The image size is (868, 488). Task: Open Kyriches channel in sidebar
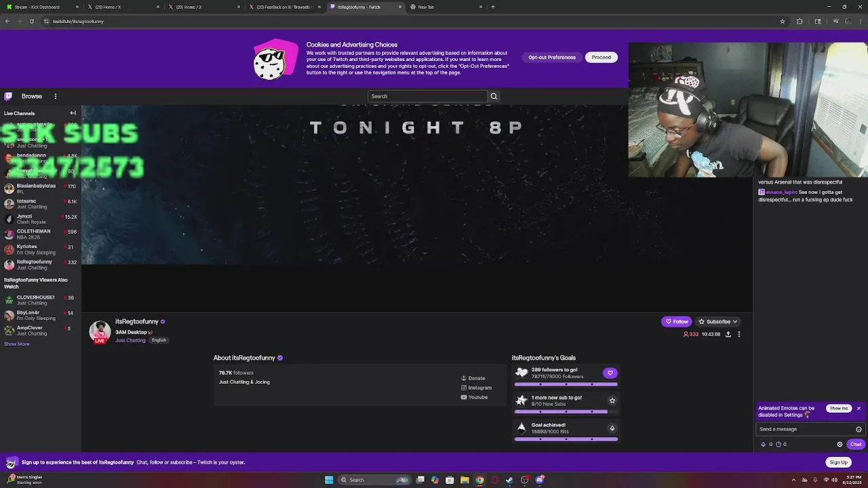click(x=41, y=249)
